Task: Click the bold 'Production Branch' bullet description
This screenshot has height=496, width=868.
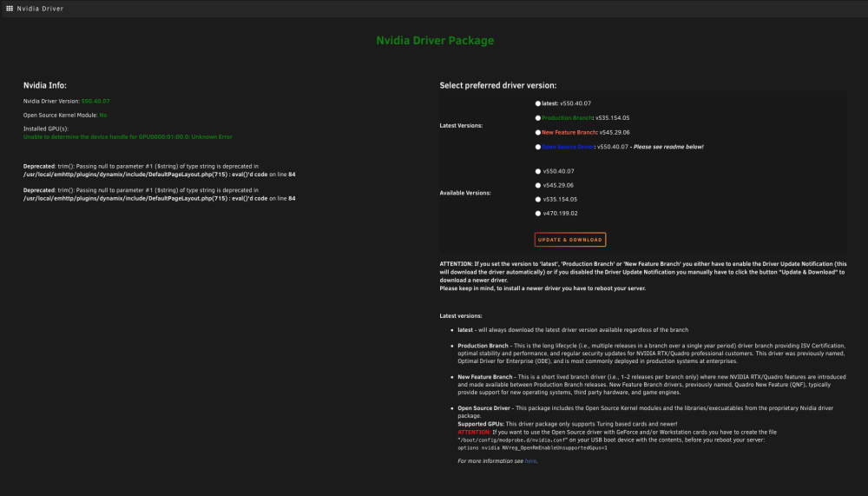Action: (652, 354)
